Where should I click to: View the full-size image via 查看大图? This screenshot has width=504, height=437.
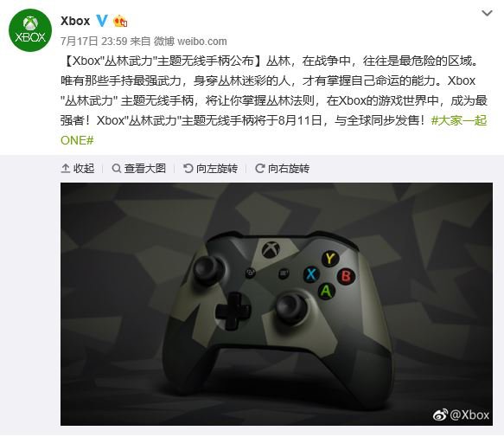point(139,168)
